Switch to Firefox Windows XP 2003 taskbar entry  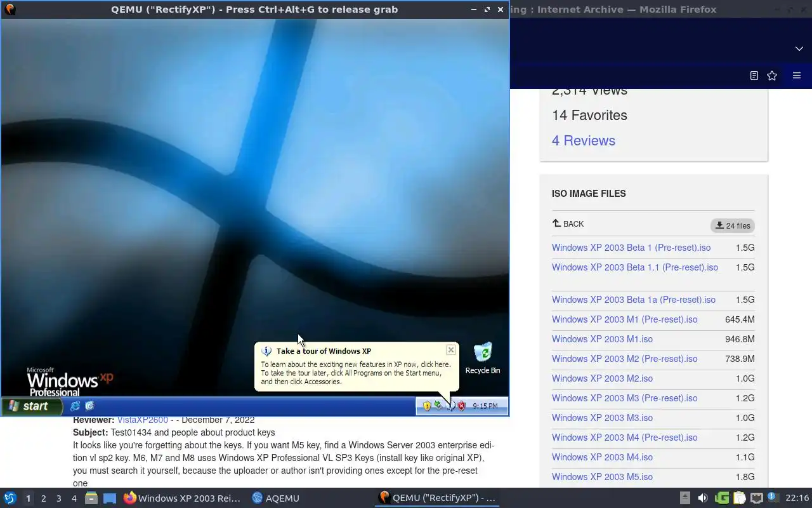[182, 498]
